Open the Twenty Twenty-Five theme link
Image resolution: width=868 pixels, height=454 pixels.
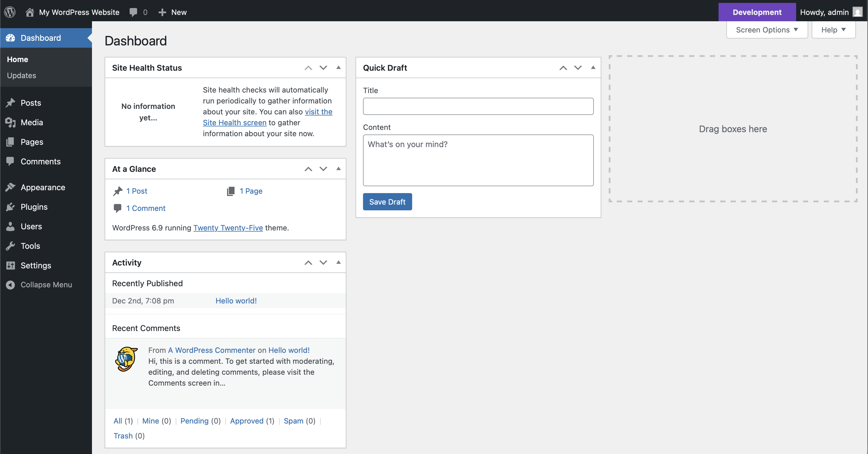[x=228, y=228]
